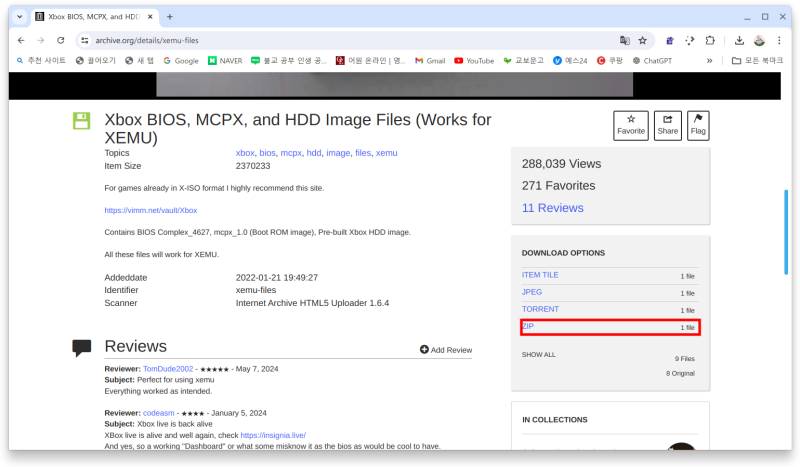Select the Addeddate value 2022-01-21 19:49:27

(277, 278)
